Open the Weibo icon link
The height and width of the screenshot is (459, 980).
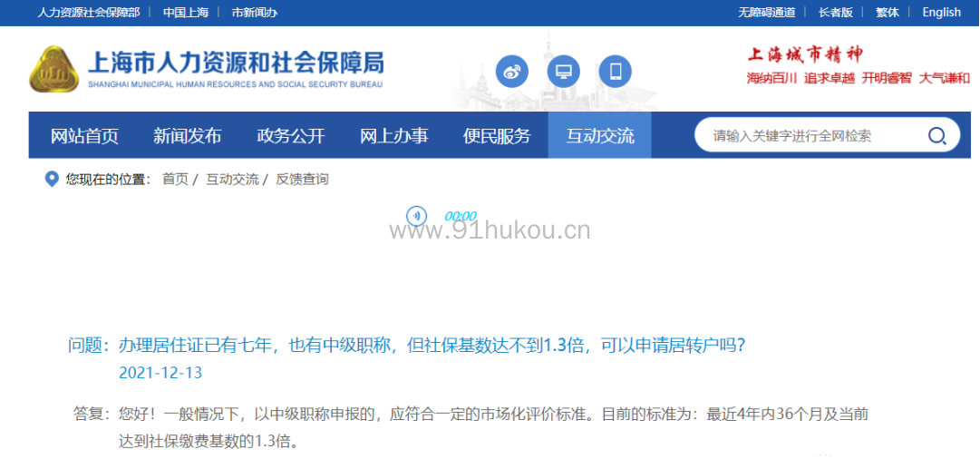(512, 72)
